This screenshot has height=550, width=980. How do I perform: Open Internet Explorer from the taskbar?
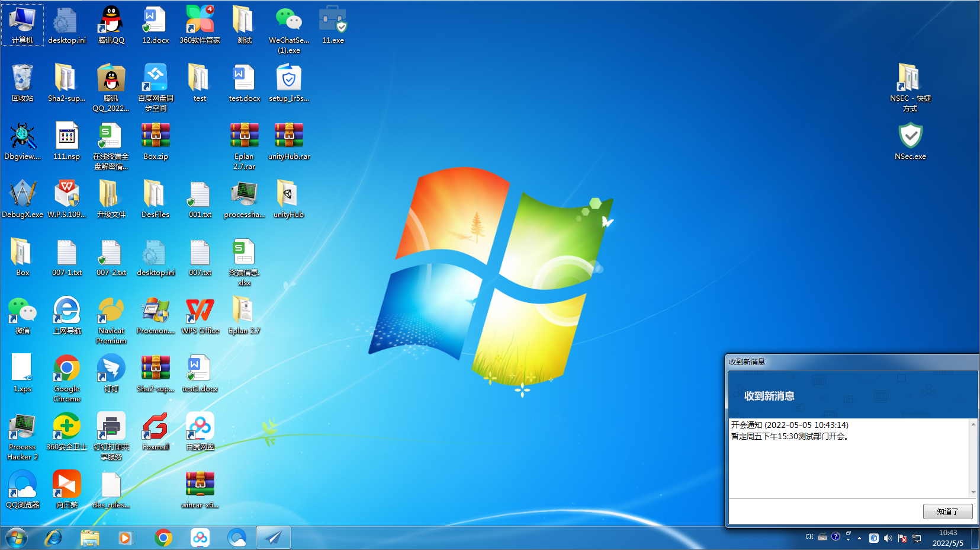click(x=53, y=538)
